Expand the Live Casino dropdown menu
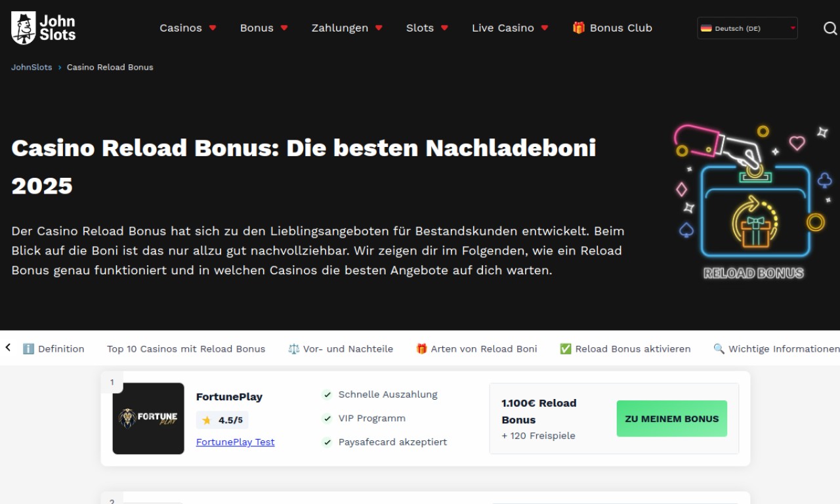The height and width of the screenshot is (504, 840). [510, 28]
